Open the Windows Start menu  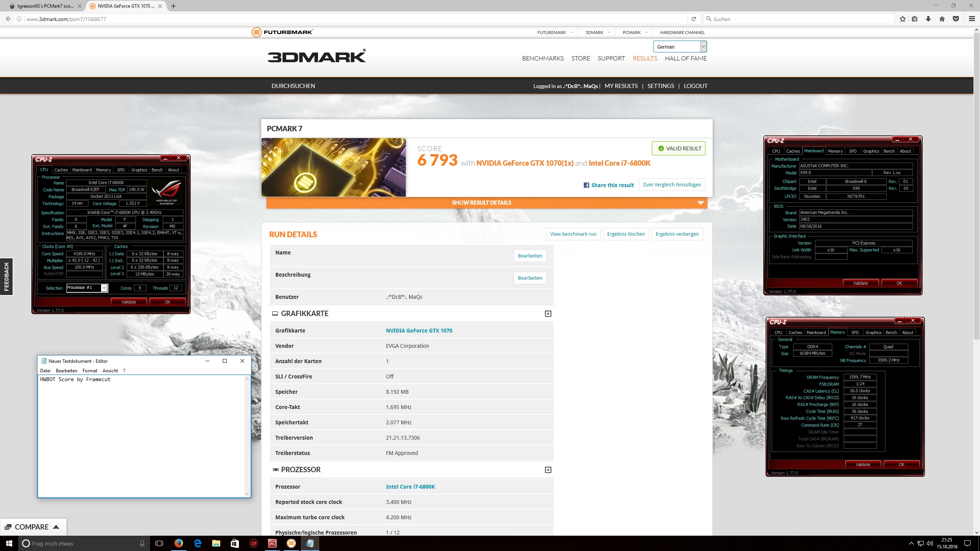tap(9, 543)
